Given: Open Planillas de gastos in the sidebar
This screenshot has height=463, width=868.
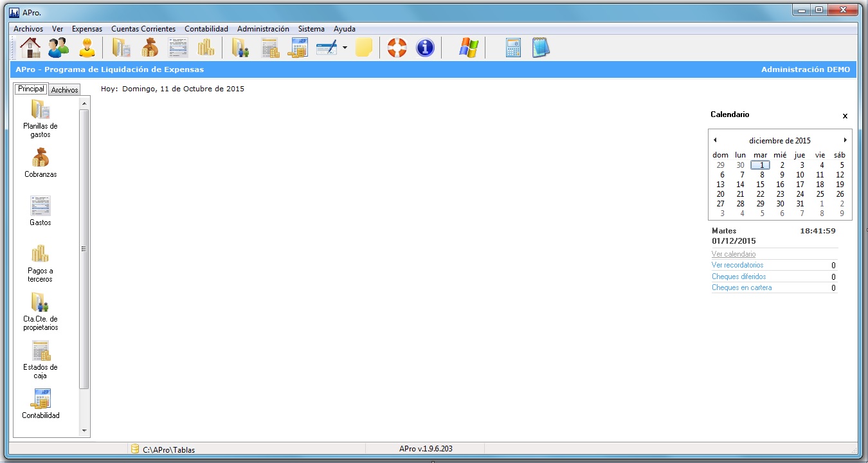Looking at the screenshot, I should [41, 118].
